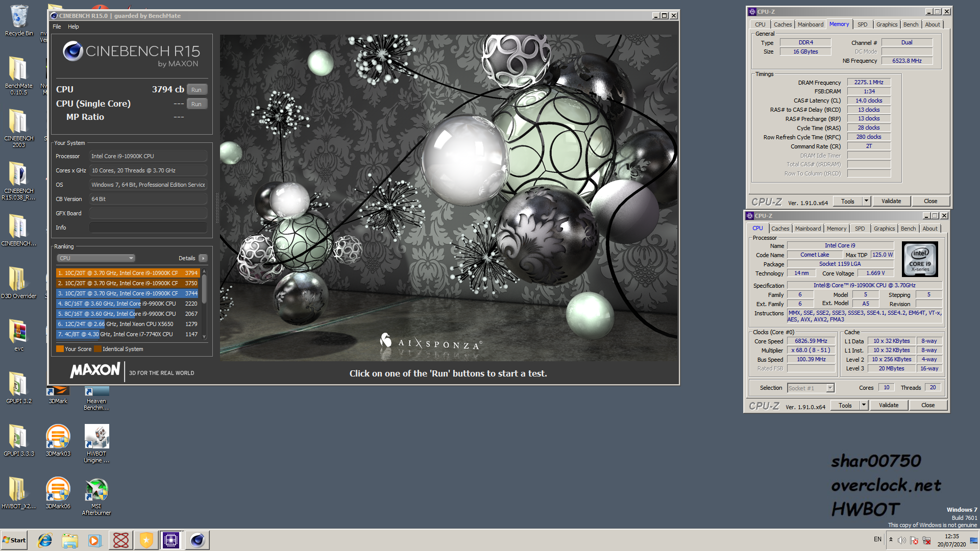
Task: Show hidden system tray icons
Action: click(x=891, y=540)
